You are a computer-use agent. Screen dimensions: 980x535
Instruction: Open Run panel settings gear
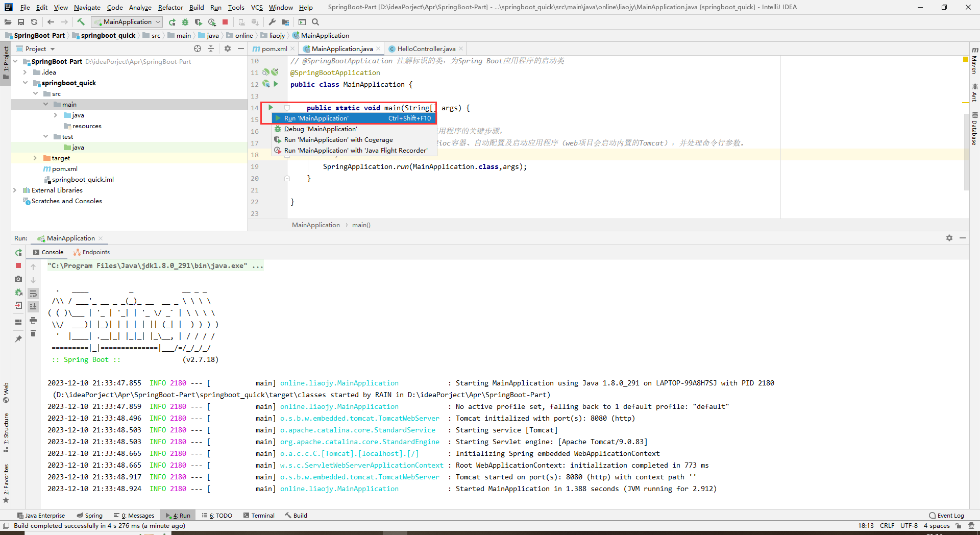click(x=949, y=238)
